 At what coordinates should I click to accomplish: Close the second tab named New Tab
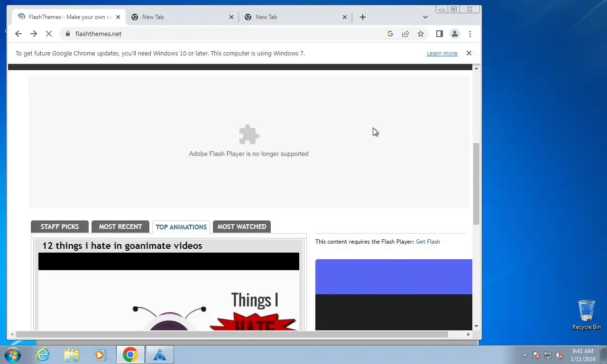[x=231, y=17]
